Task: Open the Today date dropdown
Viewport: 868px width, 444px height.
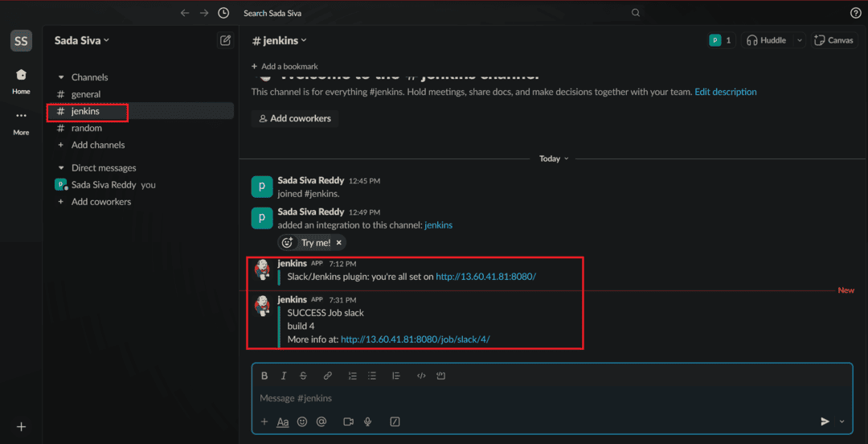Action: pyautogui.click(x=554, y=158)
